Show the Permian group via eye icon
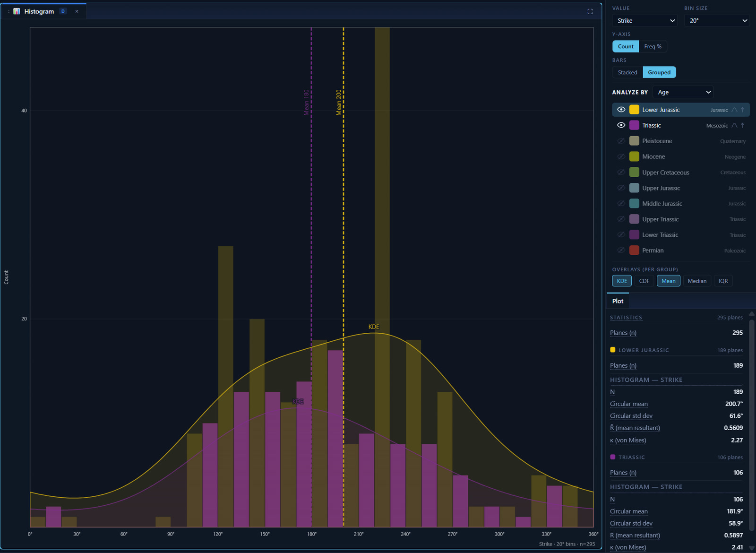Screen dimensions: 756x553 [x=621, y=250]
